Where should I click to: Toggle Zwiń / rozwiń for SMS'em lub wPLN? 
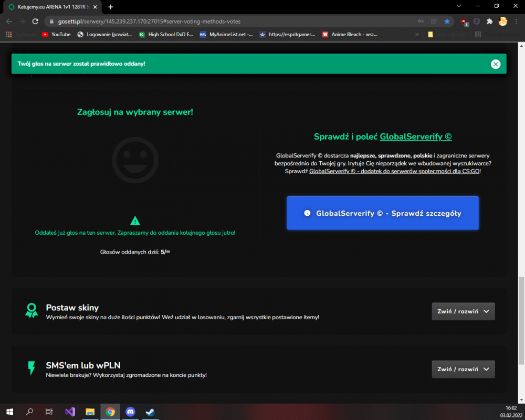[463, 369]
